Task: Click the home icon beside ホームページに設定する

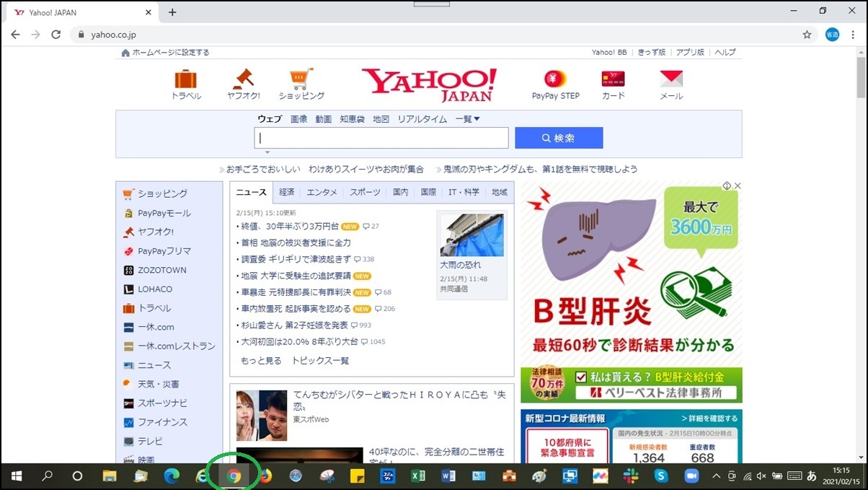Action: pos(126,53)
